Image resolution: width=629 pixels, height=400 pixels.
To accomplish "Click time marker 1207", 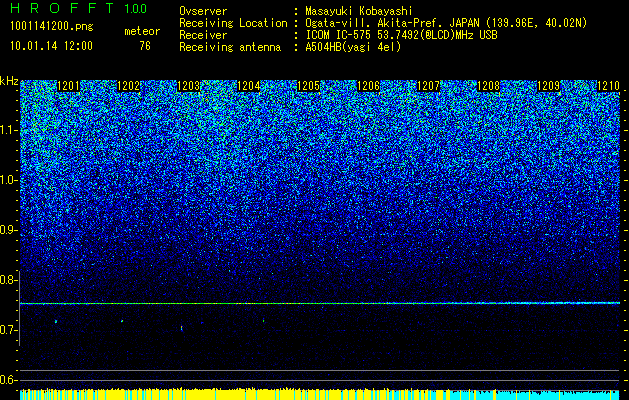I will (428, 86).
